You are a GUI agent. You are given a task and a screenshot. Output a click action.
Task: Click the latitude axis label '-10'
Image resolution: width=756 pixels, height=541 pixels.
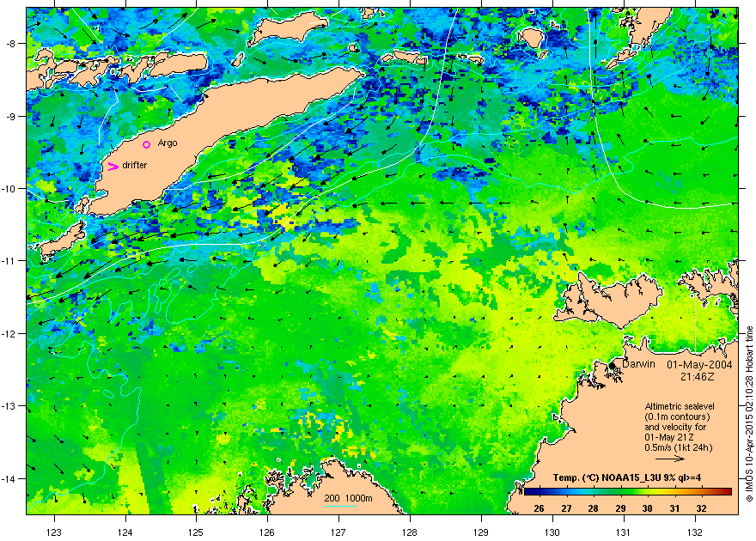click(x=9, y=189)
